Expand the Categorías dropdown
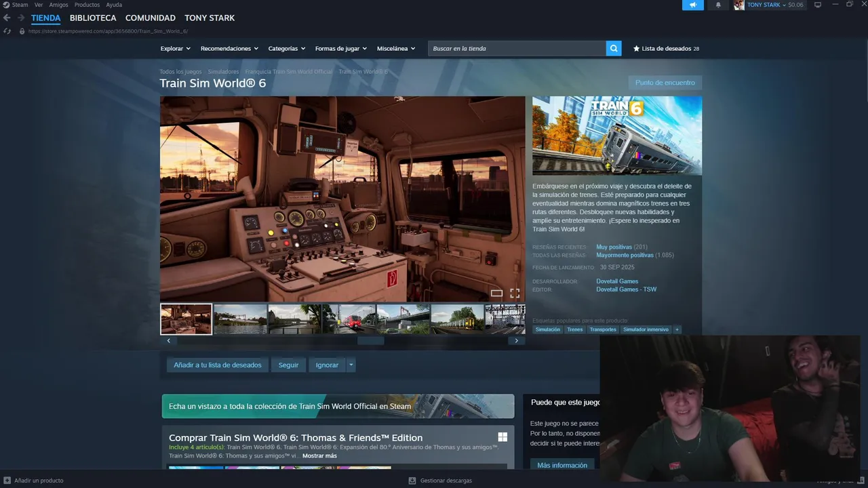This screenshot has height=488, width=868. point(286,48)
